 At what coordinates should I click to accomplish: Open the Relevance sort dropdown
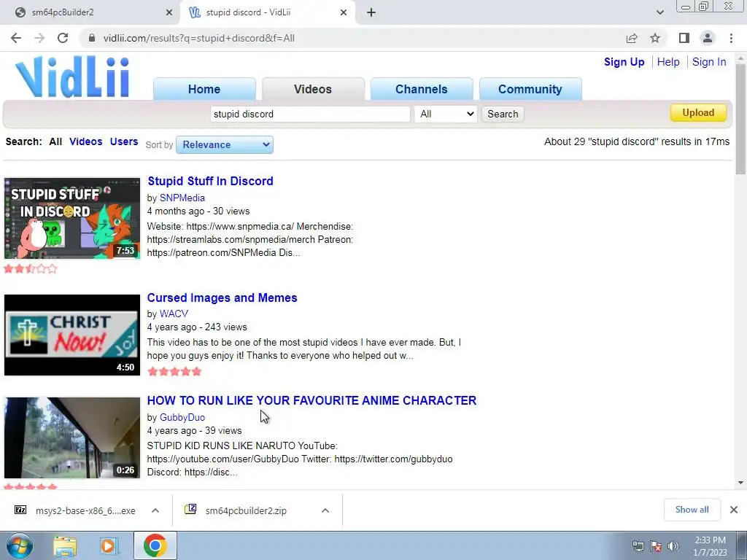(x=225, y=145)
